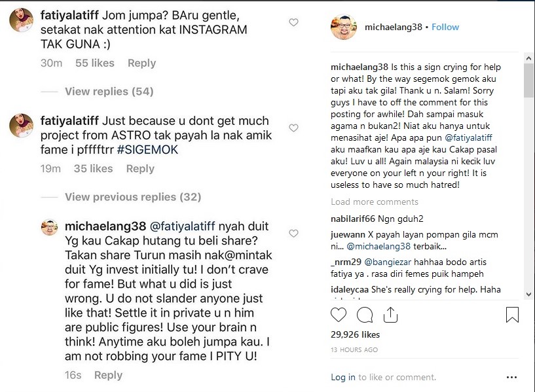This screenshot has height=392, width=535.
Task: Load more comments on the post
Action: (x=375, y=202)
